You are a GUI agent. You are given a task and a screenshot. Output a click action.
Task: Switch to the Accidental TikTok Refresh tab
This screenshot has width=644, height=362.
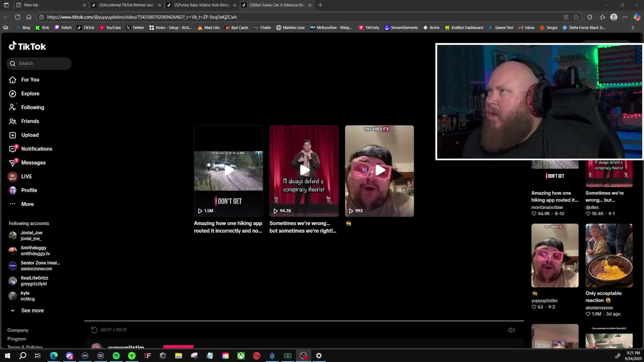point(126,5)
